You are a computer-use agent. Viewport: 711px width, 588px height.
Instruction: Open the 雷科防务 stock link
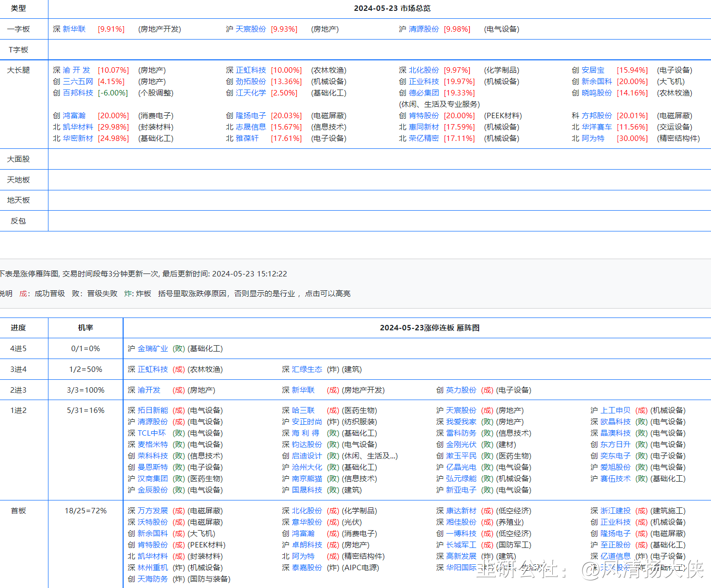[461, 433]
